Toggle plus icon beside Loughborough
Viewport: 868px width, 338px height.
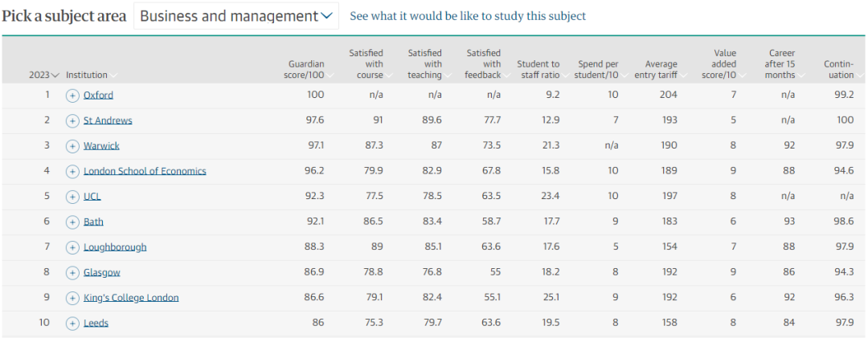[72, 247]
